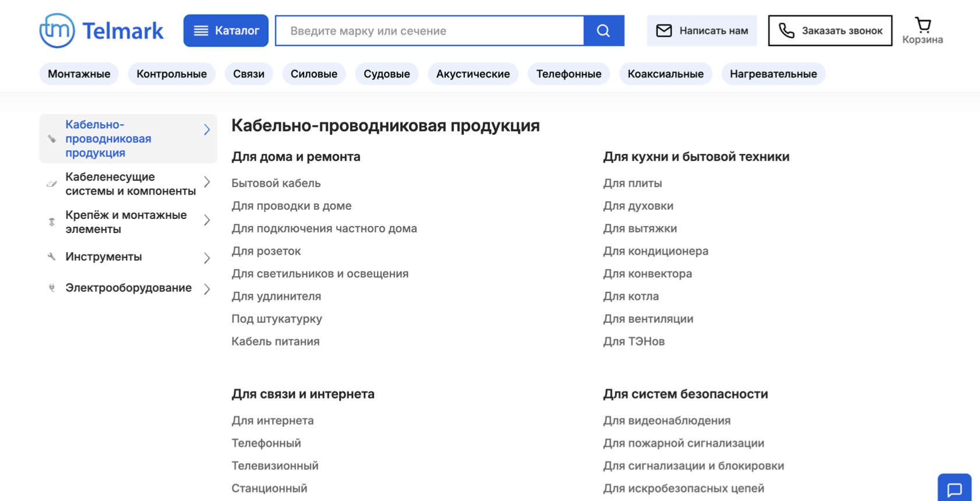980x501 pixels.
Task: Expand the Инструменты category arrow
Action: tap(207, 257)
